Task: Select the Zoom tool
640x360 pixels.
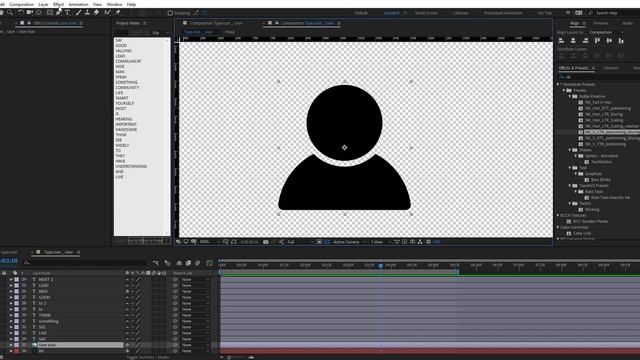Action: [10, 13]
